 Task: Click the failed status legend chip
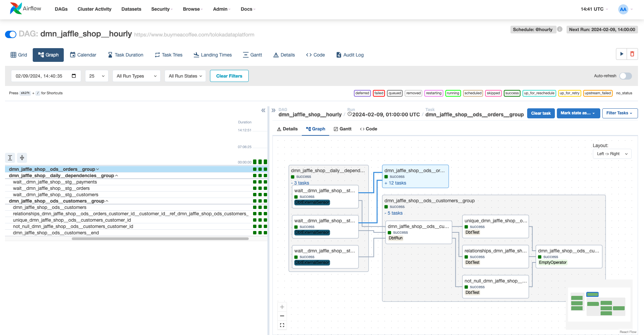coord(379,93)
